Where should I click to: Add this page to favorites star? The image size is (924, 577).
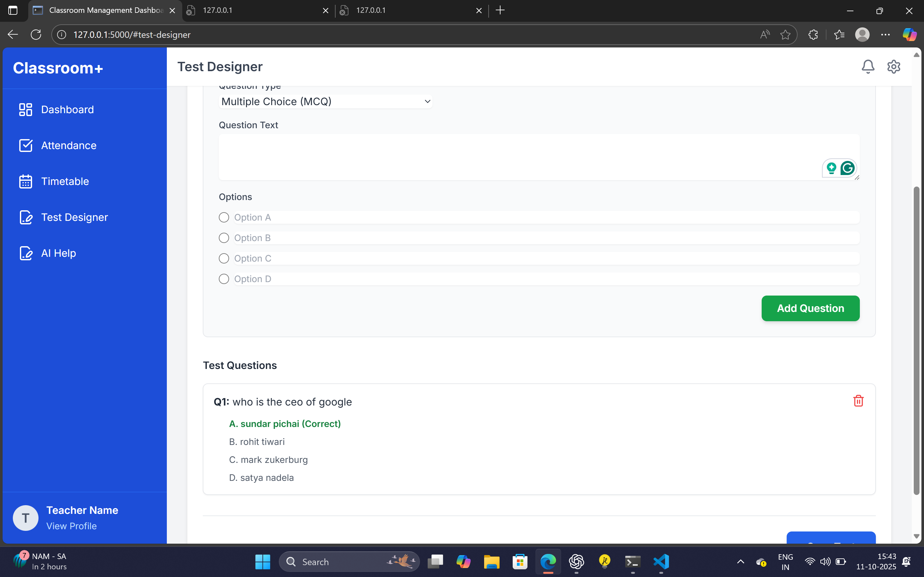[x=785, y=35]
